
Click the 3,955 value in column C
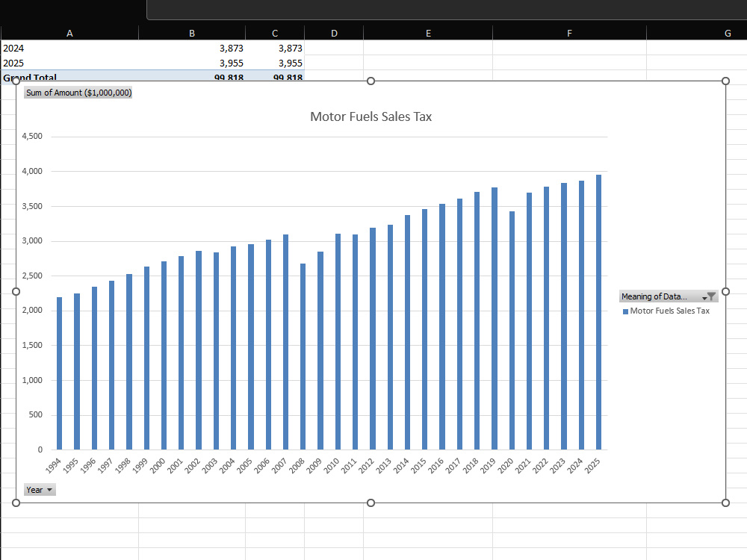pos(275,63)
